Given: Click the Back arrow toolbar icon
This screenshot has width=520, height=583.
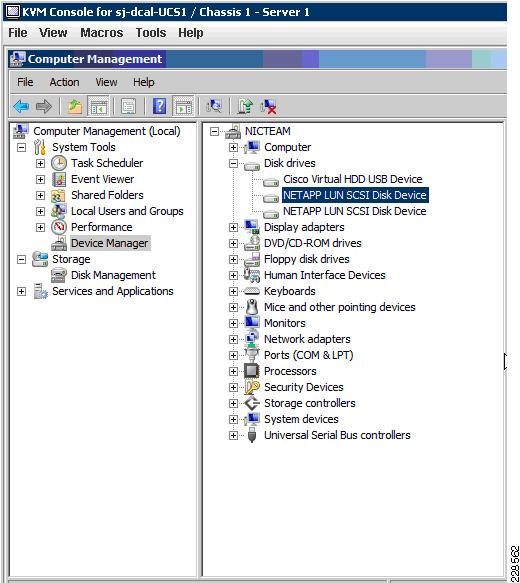Looking at the screenshot, I should tap(21, 106).
